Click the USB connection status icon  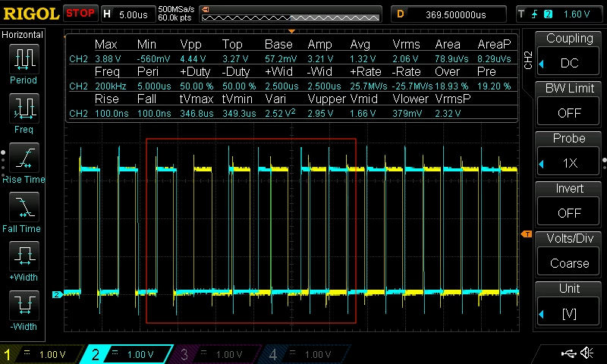(x=569, y=353)
